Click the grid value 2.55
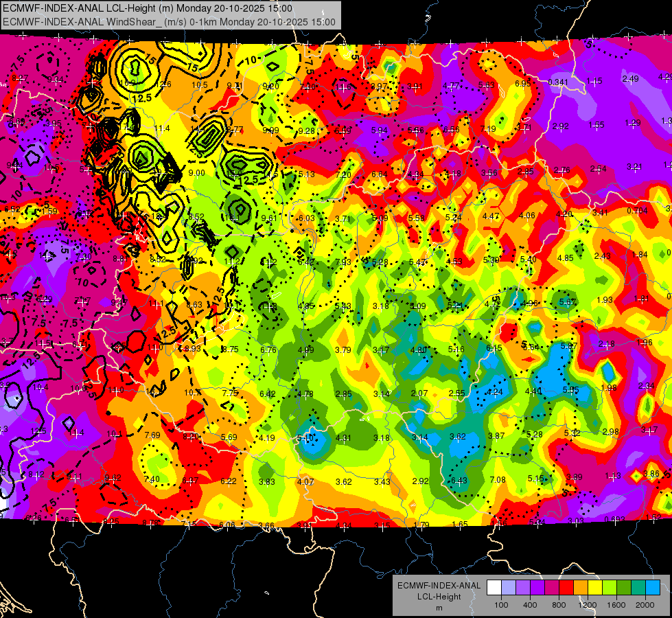This screenshot has width=672, height=618. coord(457,393)
